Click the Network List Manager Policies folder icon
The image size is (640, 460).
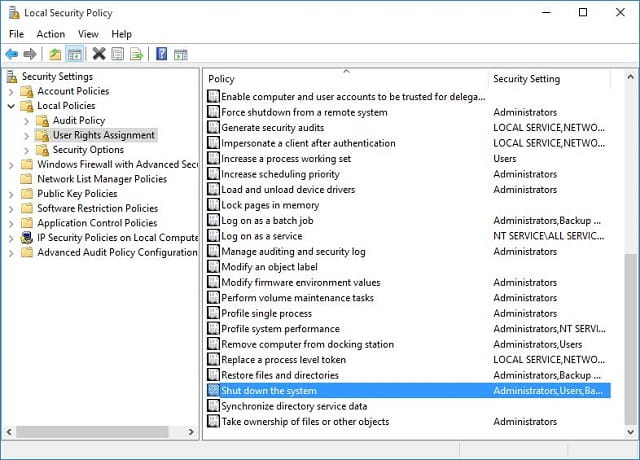click(x=27, y=179)
